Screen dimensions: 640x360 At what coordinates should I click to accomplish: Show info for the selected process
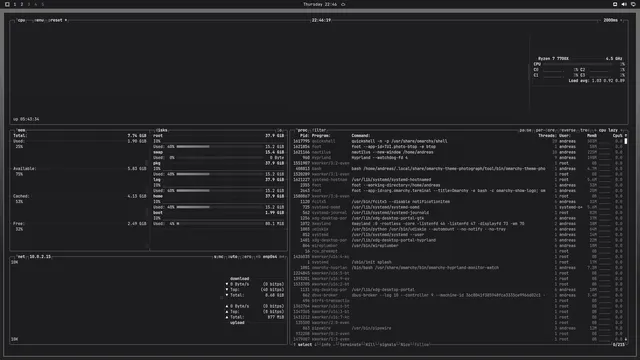click(326, 344)
